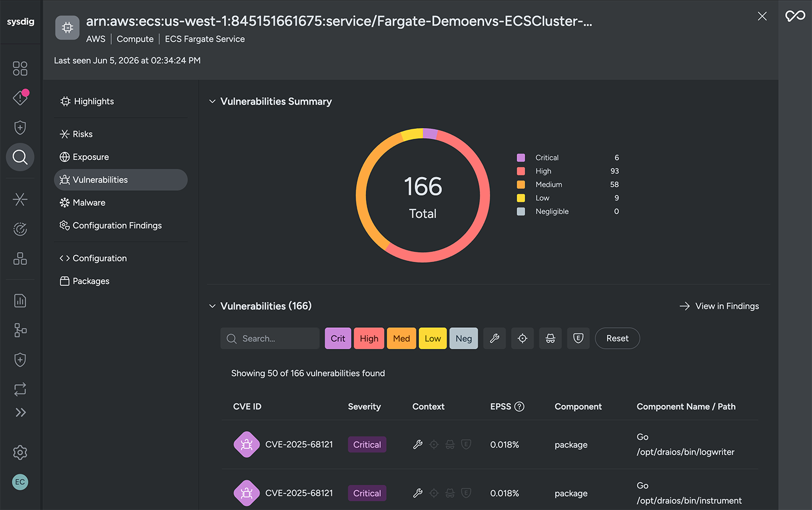Click the Negligible legend gray swatch
This screenshot has width=812, height=510.
point(521,211)
